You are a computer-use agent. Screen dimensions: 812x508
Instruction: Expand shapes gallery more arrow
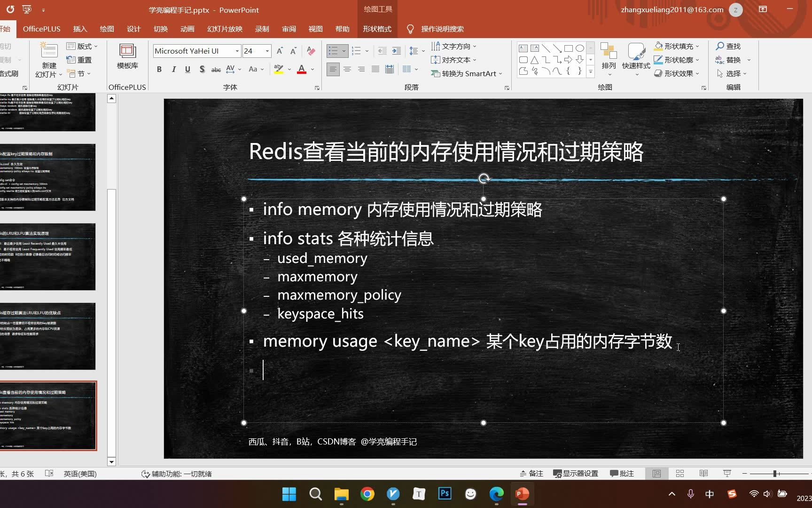(x=591, y=71)
